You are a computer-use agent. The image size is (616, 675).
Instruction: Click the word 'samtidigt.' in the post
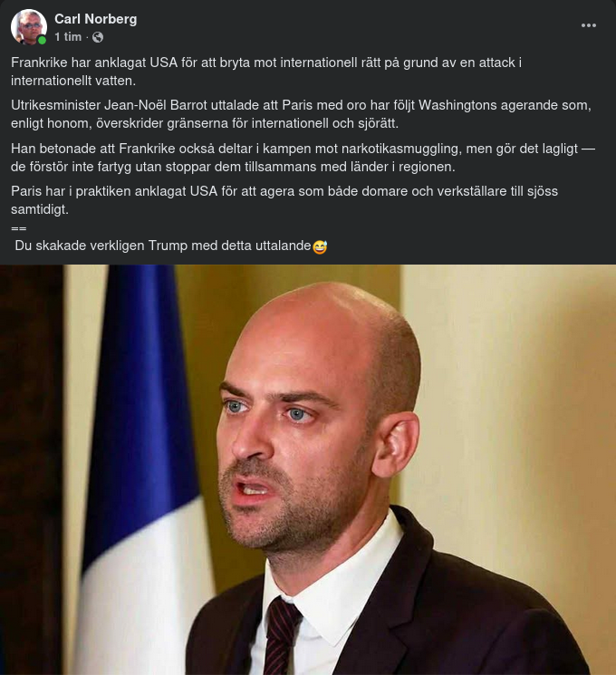(40, 209)
